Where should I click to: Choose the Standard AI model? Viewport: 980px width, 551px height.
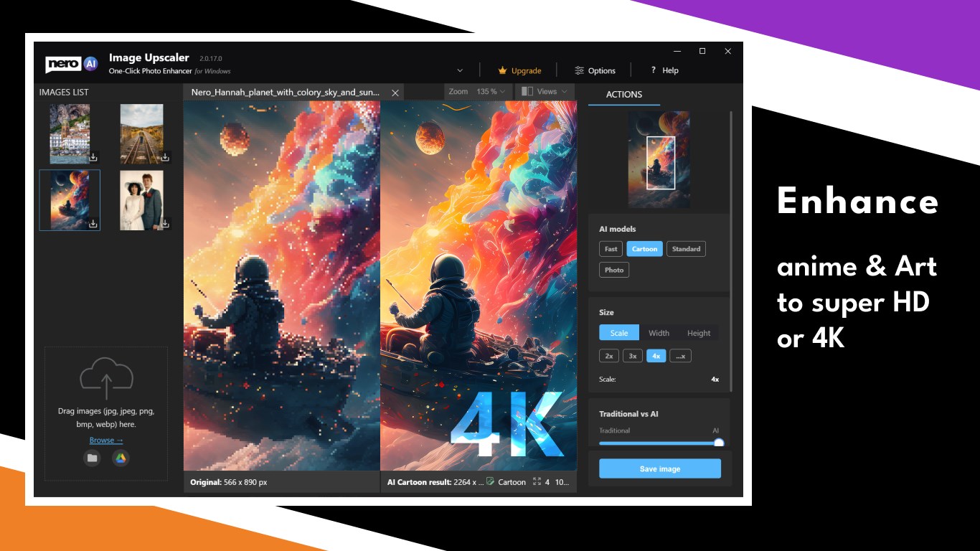click(686, 249)
